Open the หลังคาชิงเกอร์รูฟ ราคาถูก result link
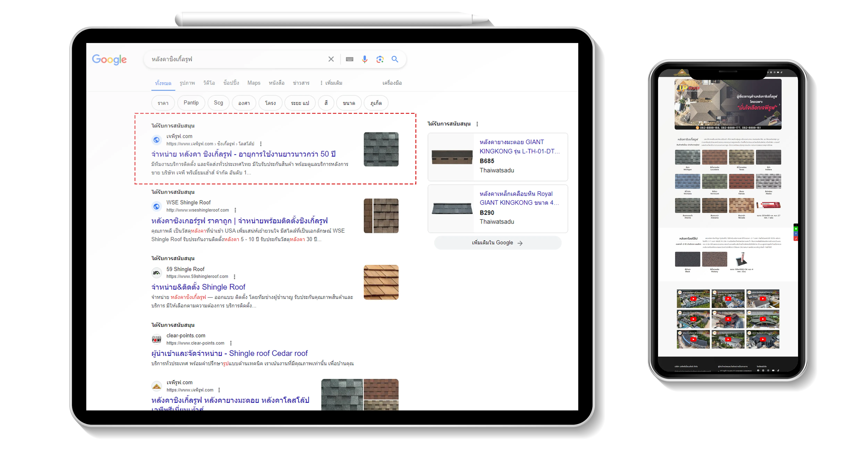868x455 pixels. pos(240,221)
